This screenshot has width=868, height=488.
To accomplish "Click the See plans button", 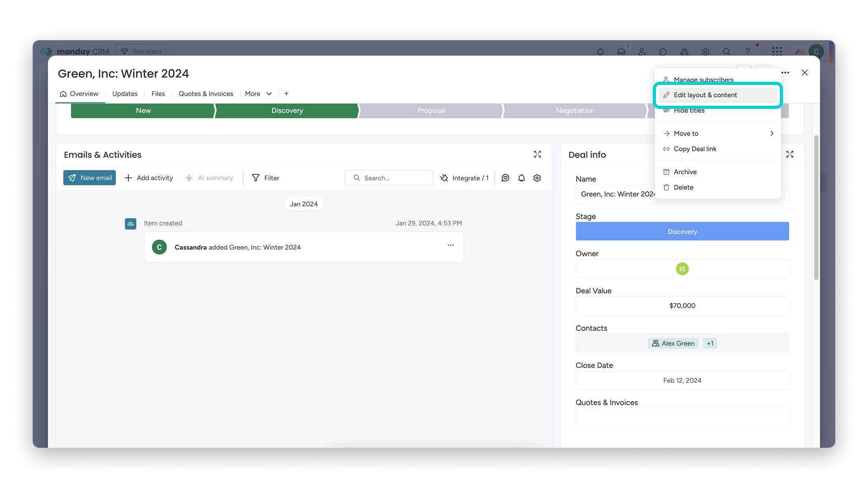I will pyautogui.click(x=141, y=51).
